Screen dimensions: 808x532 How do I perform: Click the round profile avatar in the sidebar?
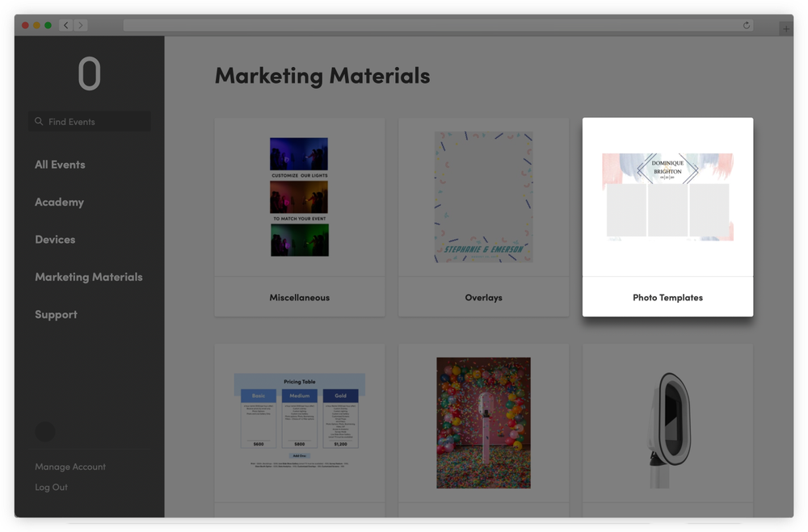[45, 432]
